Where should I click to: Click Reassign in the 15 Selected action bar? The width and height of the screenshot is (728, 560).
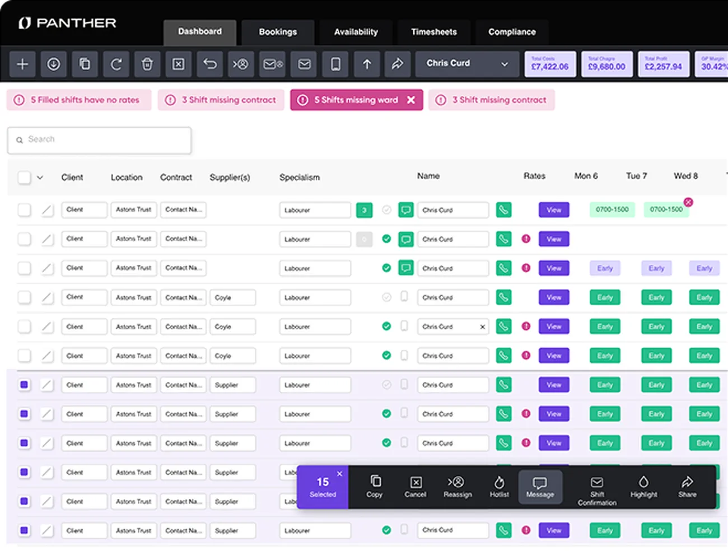[458, 487]
